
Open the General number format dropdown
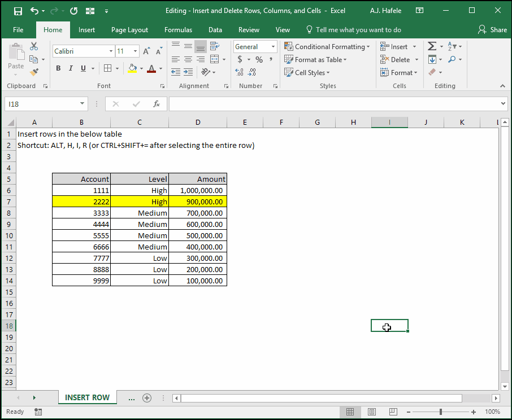coord(273,47)
